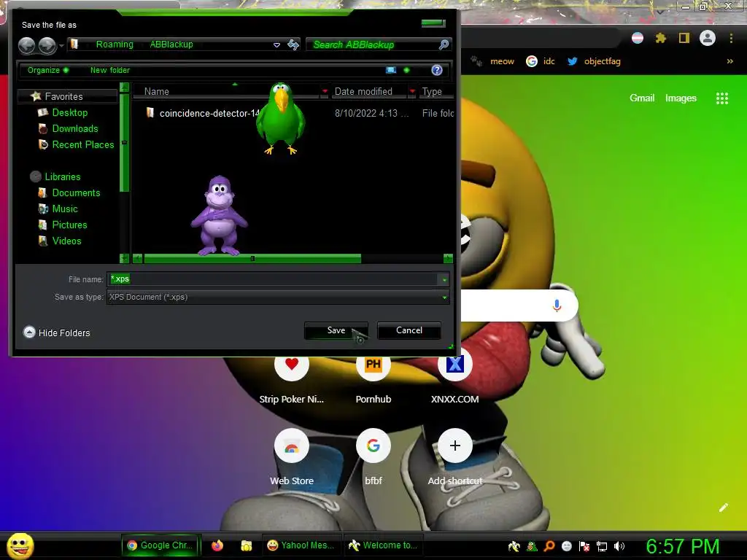The image size is (747, 560).
Task: Select the coincidence-detector-14 folder
Action: [x=209, y=113]
